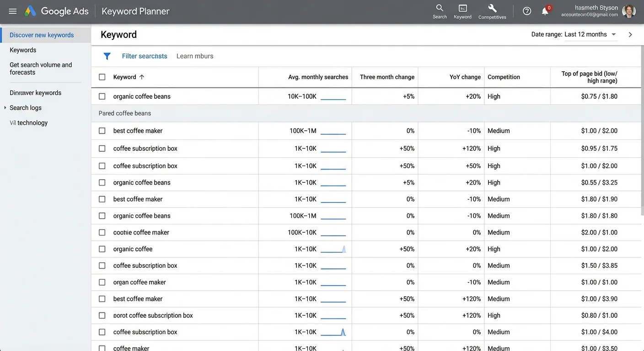Open the hamburger main menu

(x=12, y=11)
